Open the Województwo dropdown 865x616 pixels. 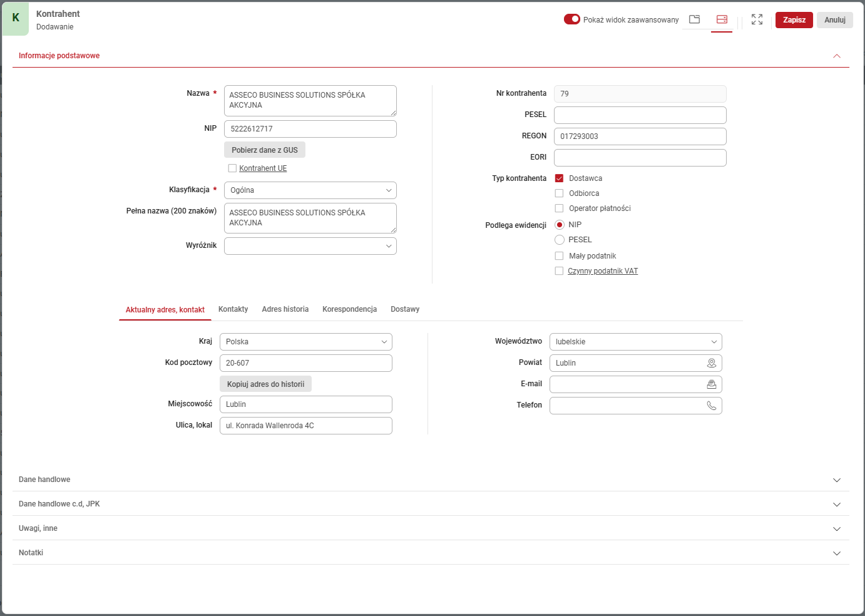pos(635,342)
